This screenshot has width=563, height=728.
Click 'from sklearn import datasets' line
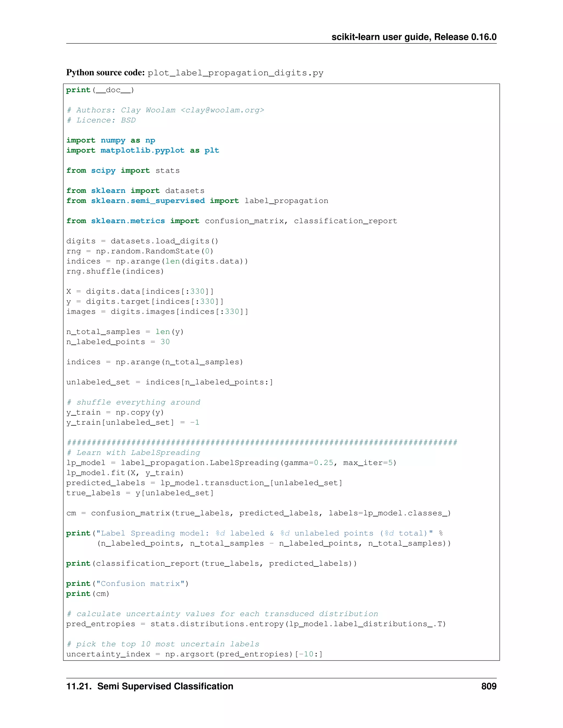point(136,191)
